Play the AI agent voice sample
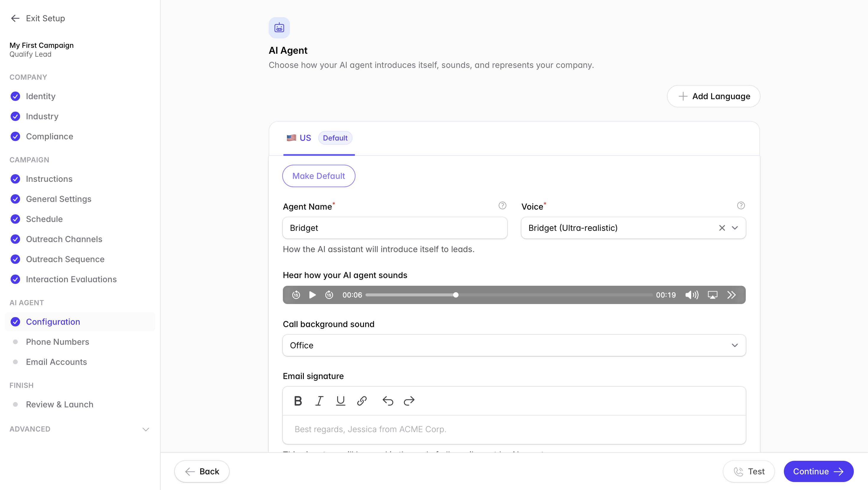 (312, 295)
